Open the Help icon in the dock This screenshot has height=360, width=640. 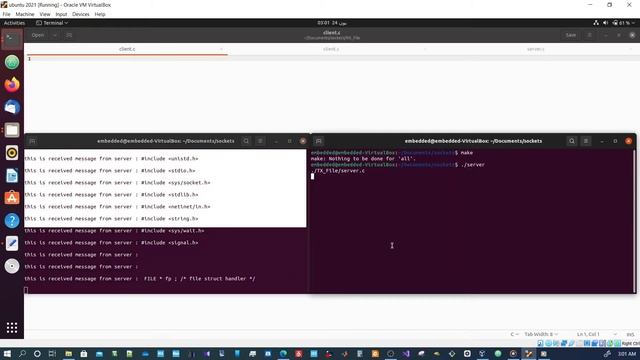pos(12,221)
